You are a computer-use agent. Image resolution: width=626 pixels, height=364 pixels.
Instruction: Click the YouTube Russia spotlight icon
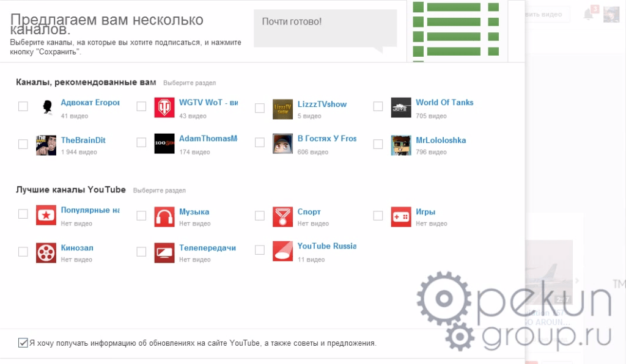click(282, 251)
